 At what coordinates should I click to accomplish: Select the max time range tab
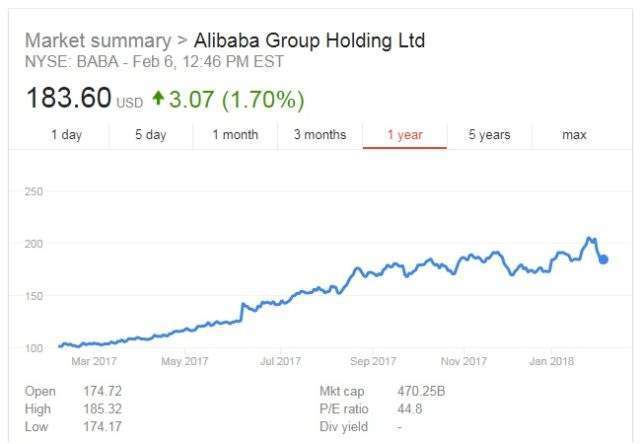coord(574,135)
